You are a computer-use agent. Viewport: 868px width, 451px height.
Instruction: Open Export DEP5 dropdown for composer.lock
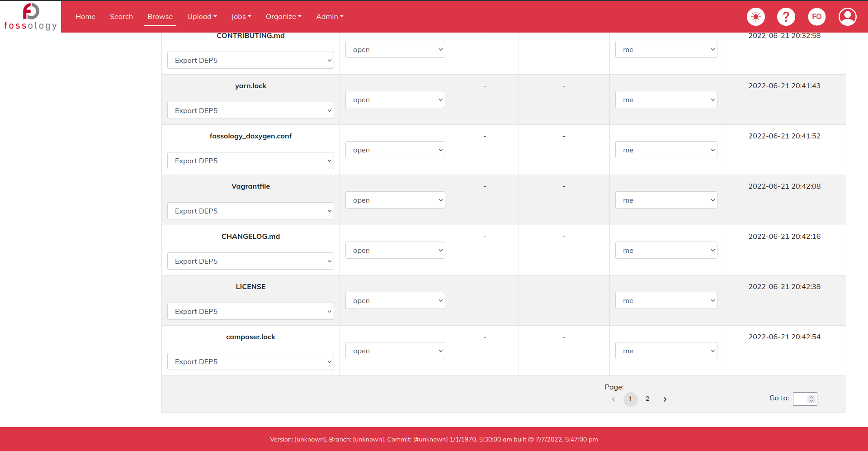[x=250, y=361]
